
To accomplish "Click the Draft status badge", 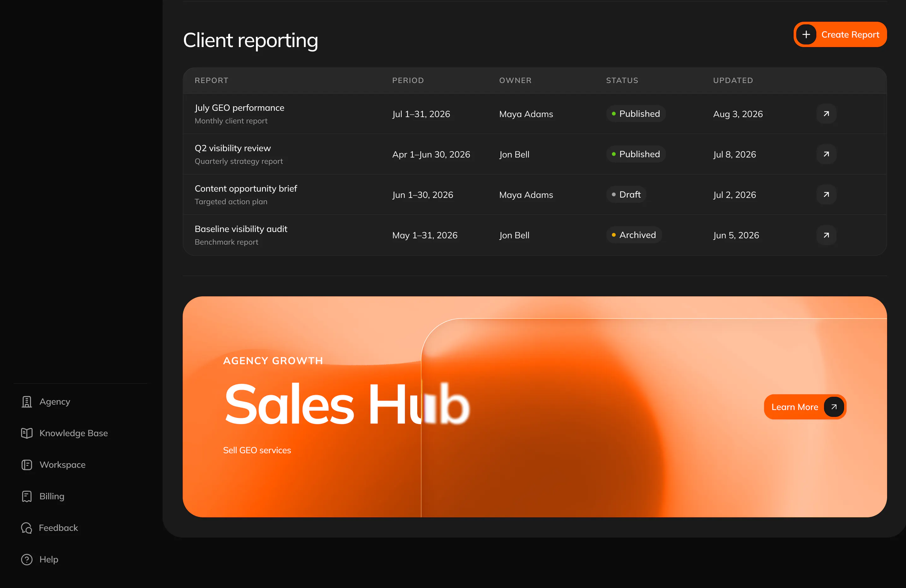I will point(626,195).
